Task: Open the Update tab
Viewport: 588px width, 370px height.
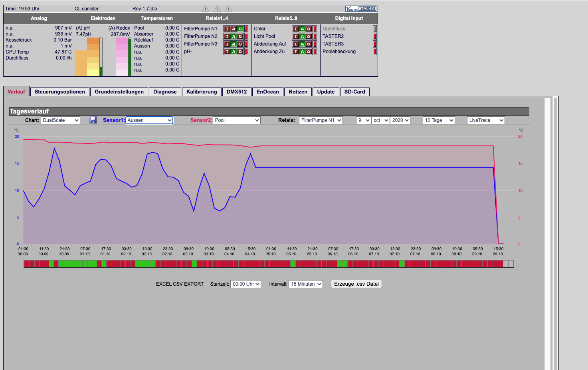Action: click(x=326, y=92)
